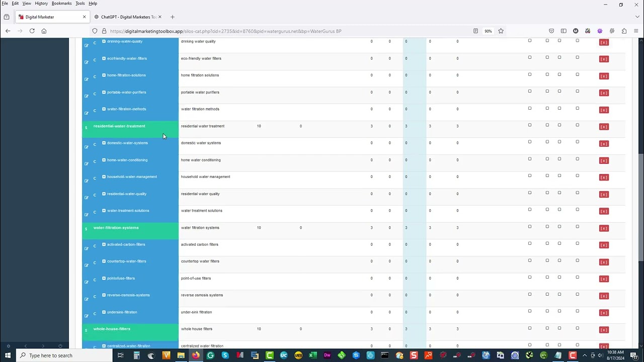
Task: Expand the plus icon beside portable-water-purifiers
Action: point(104,92)
